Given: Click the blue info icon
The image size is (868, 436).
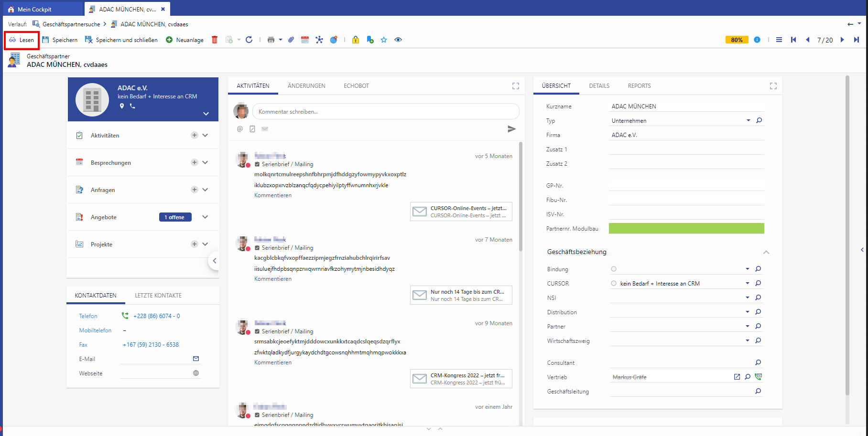Looking at the screenshot, I should pos(757,40).
